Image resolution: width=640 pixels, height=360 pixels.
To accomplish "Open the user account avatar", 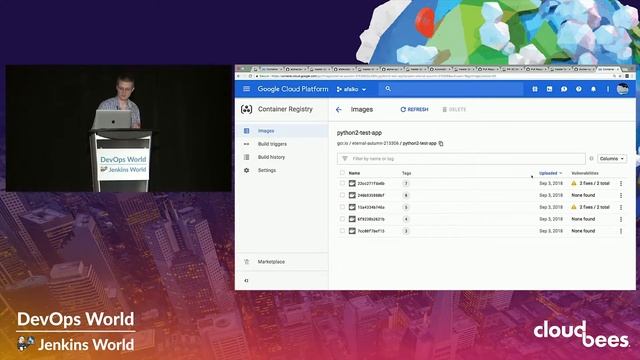I will tap(622, 89).
